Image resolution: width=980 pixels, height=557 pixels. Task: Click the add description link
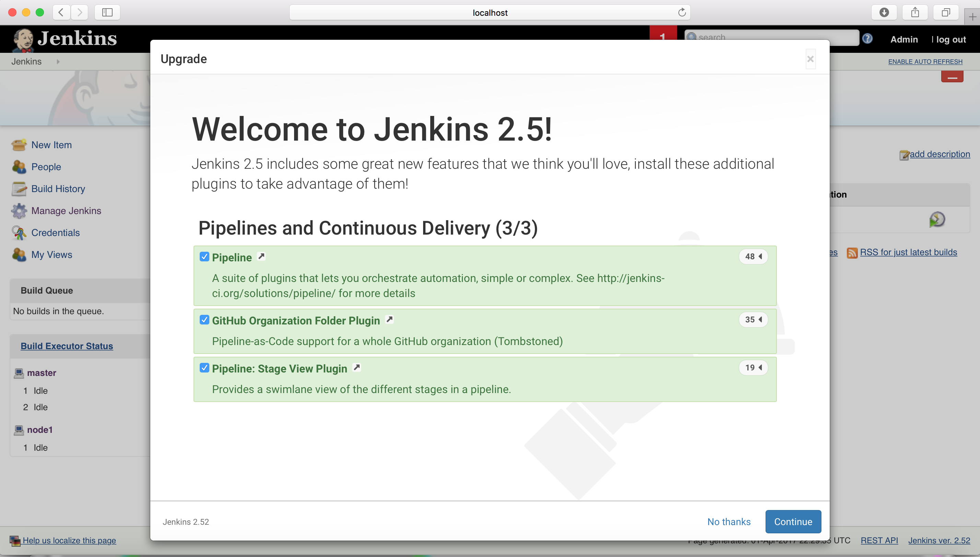[x=940, y=154]
